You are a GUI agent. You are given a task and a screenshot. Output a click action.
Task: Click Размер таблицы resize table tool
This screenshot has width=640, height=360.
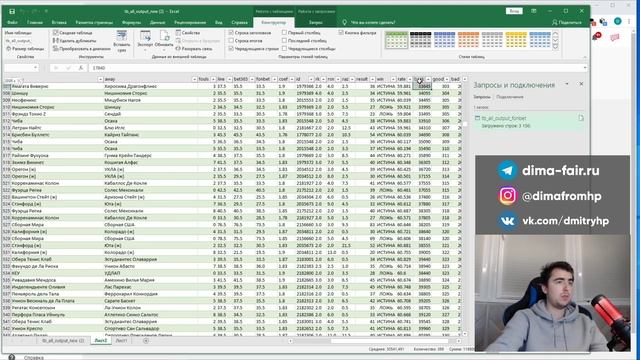(25, 49)
